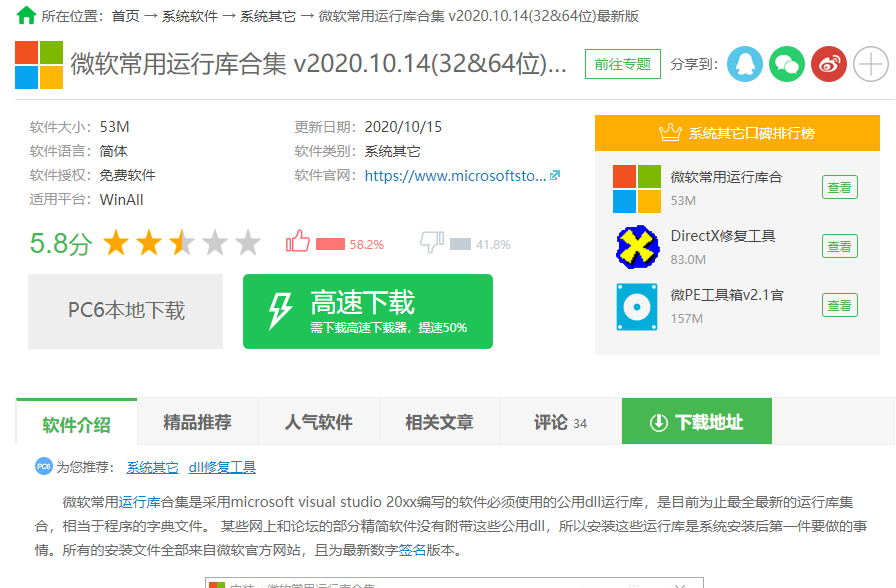The image size is (896, 588).
Task: Open the 签名 link in description
Action: (x=413, y=550)
